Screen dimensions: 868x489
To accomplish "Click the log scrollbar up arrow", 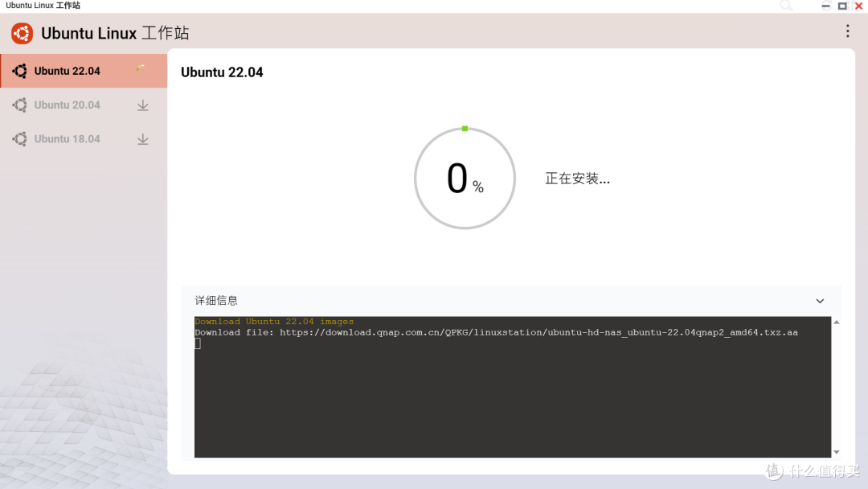I will [837, 322].
